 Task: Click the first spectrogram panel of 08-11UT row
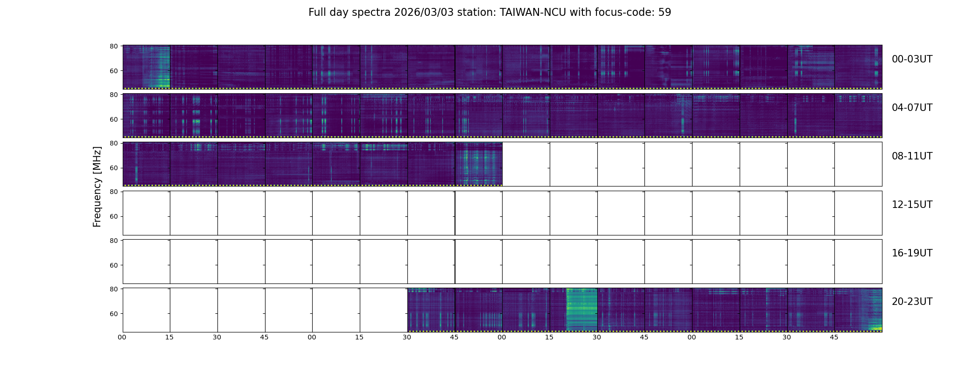pos(146,164)
